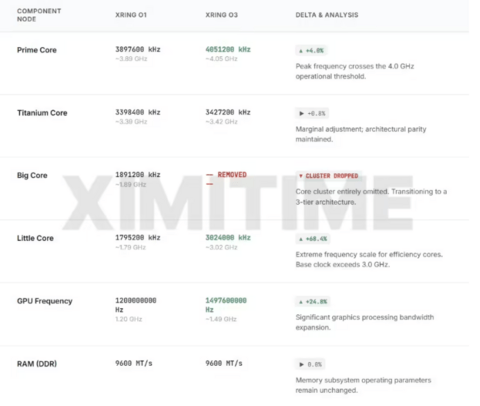Click the Titanium Core row label
480x406 pixels.
(42, 113)
